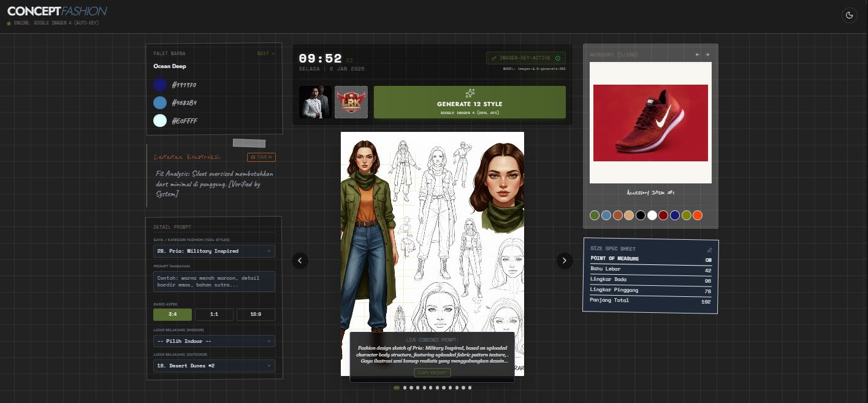Click the Fit Analysis construction note text
868x403 pixels.
click(215, 184)
